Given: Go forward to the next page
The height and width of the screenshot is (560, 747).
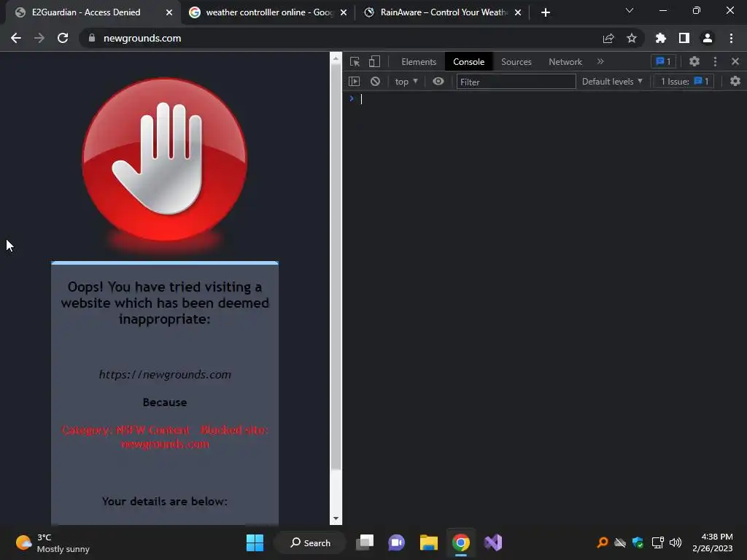Looking at the screenshot, I should [x=39, y=38].
